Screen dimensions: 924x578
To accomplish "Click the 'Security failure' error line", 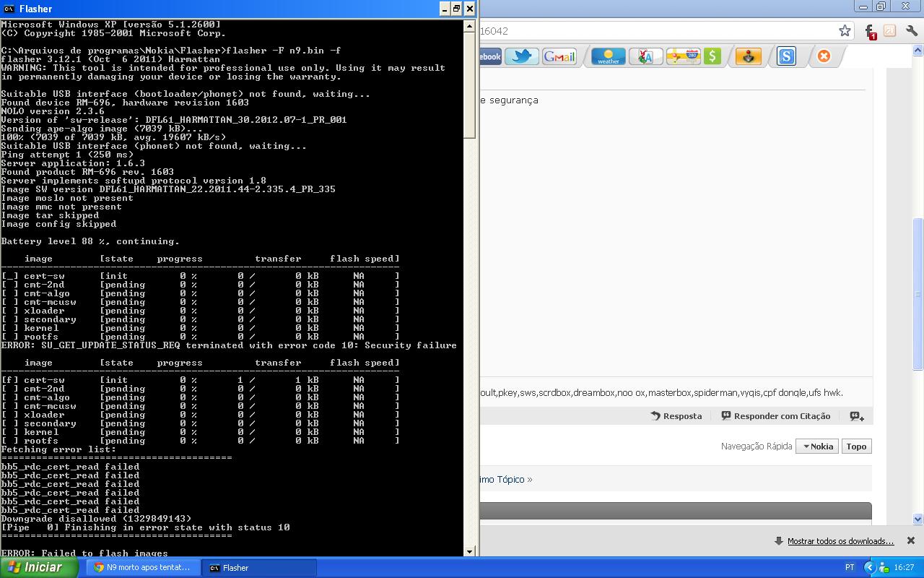I will (230, 345).
